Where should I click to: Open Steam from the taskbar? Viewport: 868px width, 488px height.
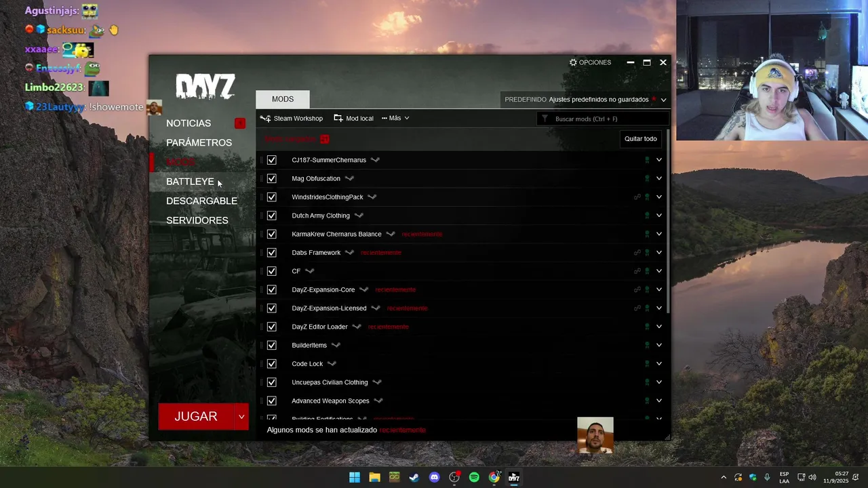[414, 477]
